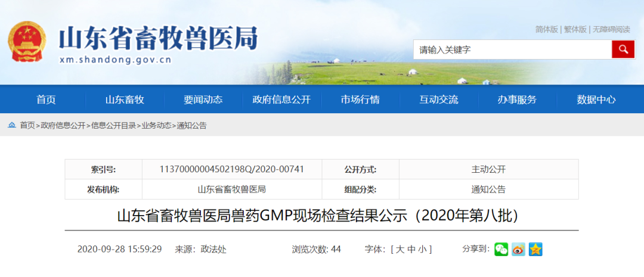Set font size to 中
The height and width of the screenshot is (277, 644).
coord(411,249)
